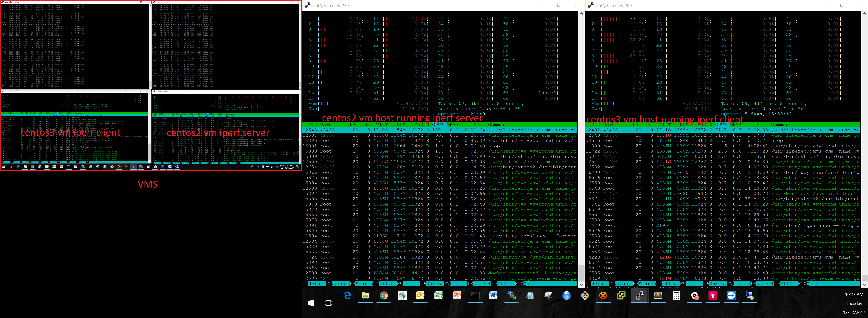868x318 pixels.
Task: Open File Explorer from the main taskbar
Action: click(x=366, y=296)
